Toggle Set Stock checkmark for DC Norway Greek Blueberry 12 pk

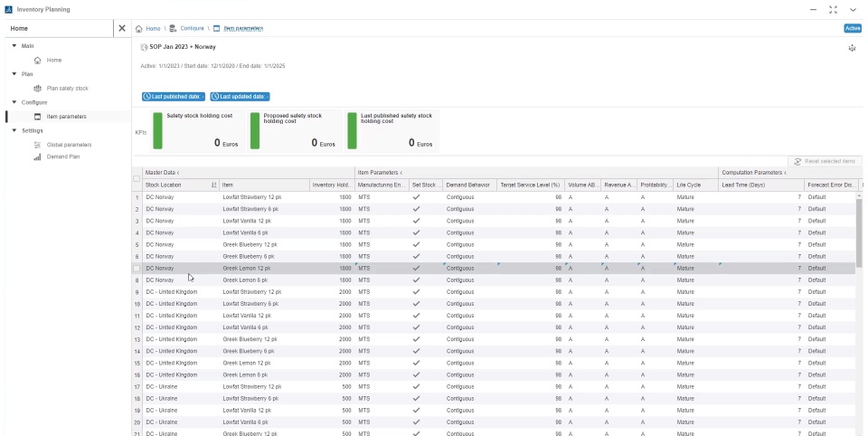[x=416, y=244]
